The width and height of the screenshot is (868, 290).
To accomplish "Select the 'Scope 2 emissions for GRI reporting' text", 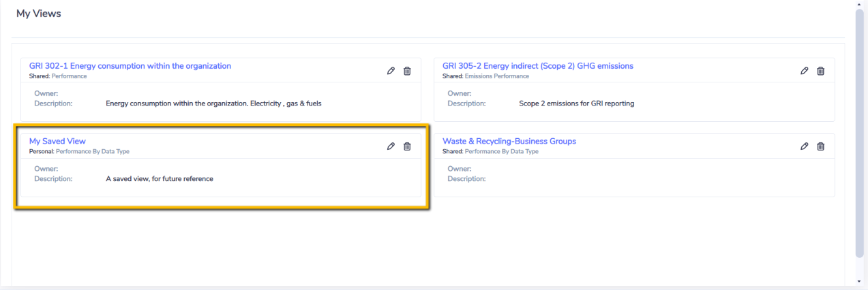I will [577, 103].
